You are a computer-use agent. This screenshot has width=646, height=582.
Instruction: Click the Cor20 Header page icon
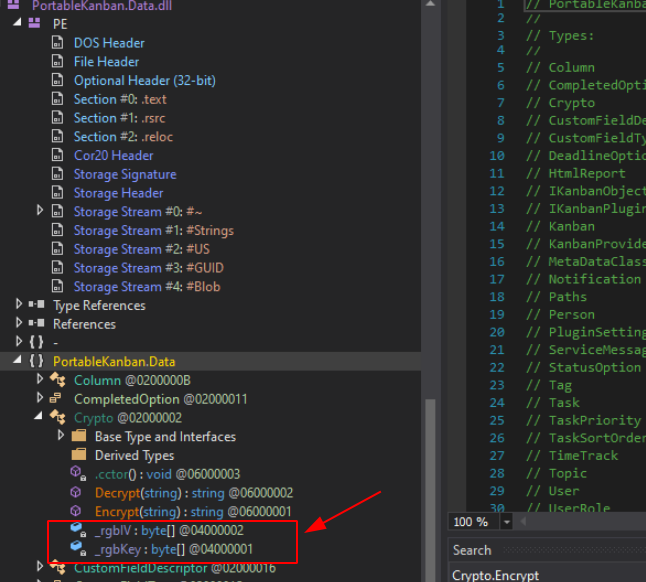click(x=59, y=155)
